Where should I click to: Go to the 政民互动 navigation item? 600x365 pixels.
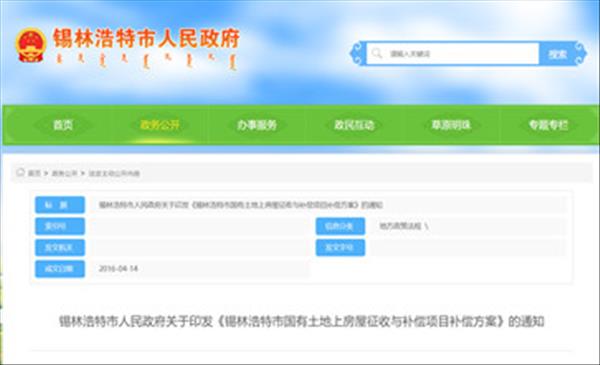tap(354, 125)
